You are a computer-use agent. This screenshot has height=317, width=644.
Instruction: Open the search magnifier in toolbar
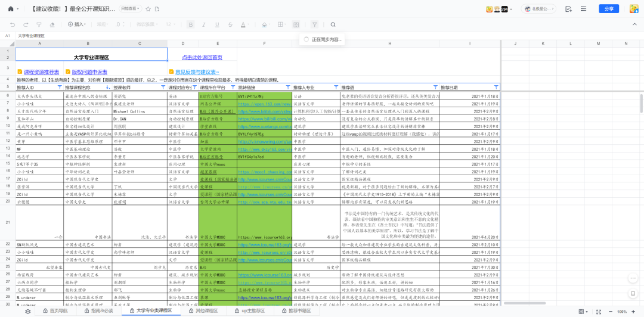pos(333,24)
